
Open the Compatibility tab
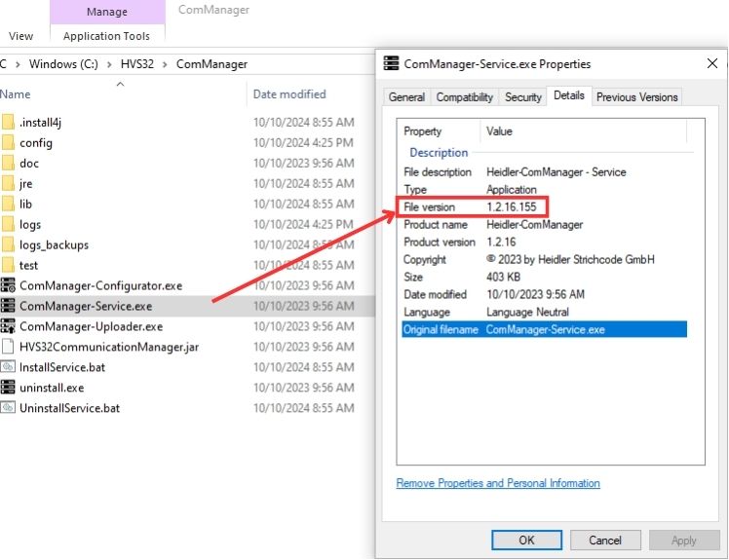pos(464,97)
